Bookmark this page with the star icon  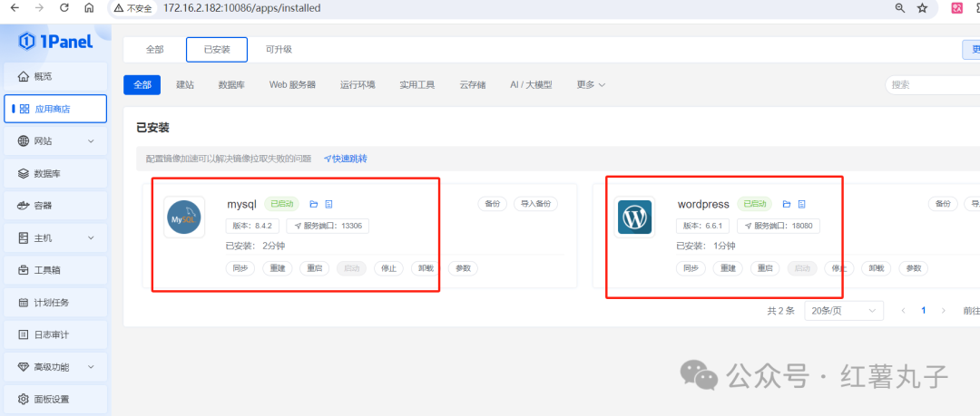click(922, 8)
